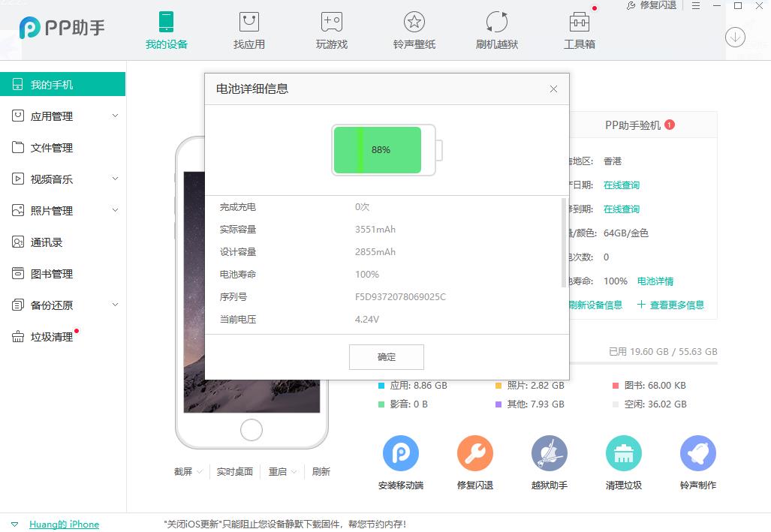This screenshot has width=771, height=532.
Task: Open the 找应用 tab
Action: tap(248, 31)
